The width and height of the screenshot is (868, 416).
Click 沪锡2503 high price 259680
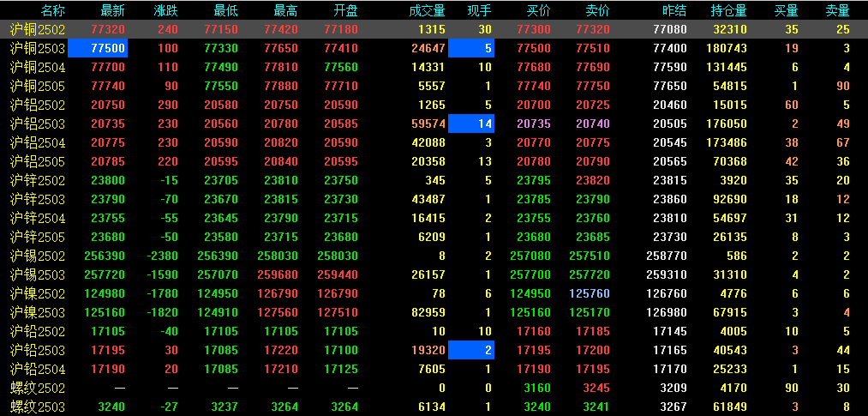coord(278,274)
